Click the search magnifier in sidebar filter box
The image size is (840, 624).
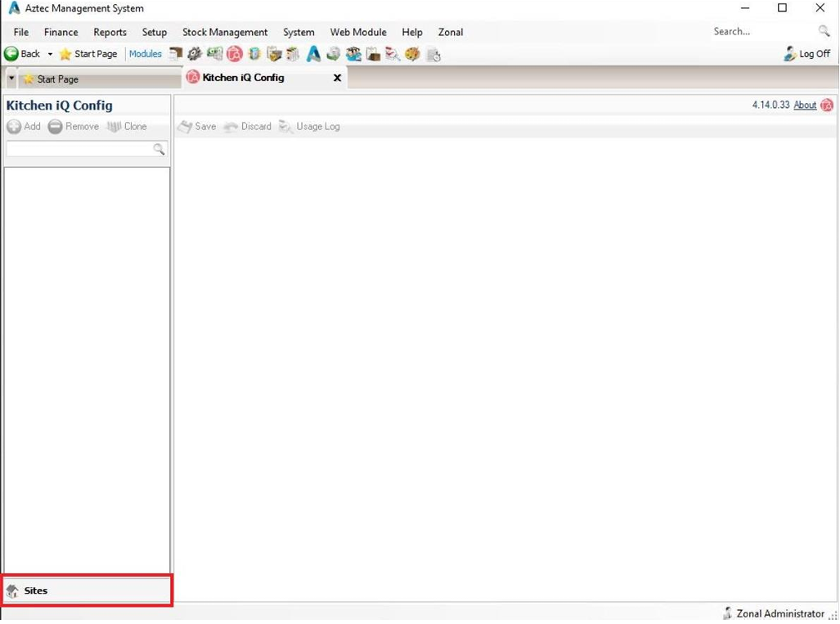point(159,149)
